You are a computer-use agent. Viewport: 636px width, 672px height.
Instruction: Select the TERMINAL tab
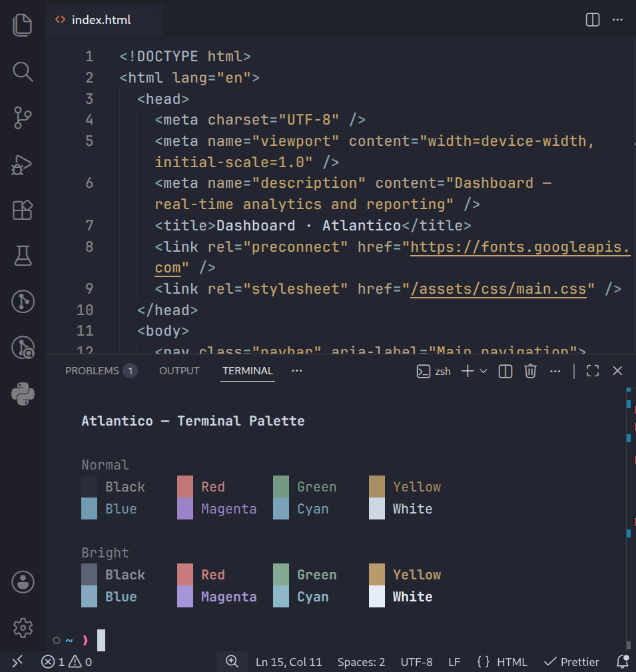[248, 371]
